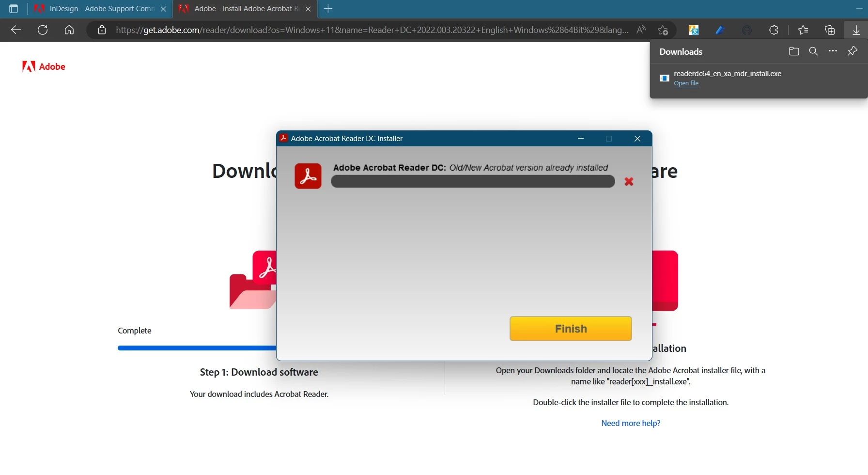
Task: Click the Adobe logo on page
Action: (44, 66)
